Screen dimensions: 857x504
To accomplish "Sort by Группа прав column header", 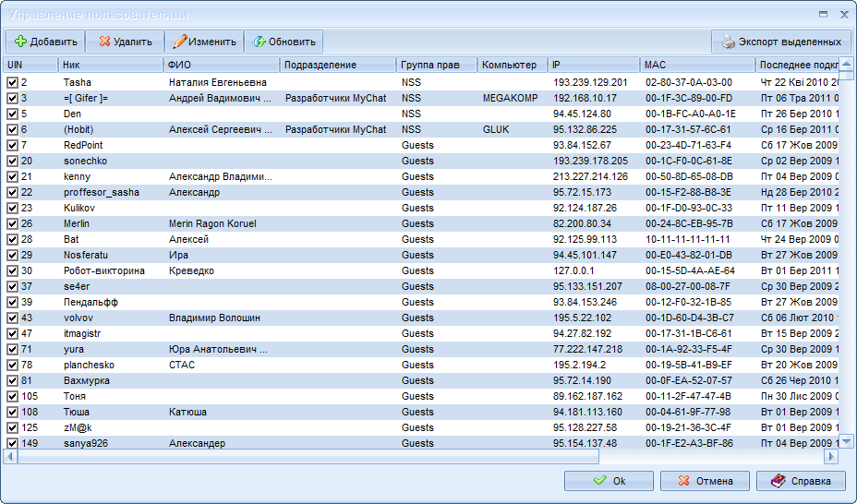I will [x=437, y=65].
